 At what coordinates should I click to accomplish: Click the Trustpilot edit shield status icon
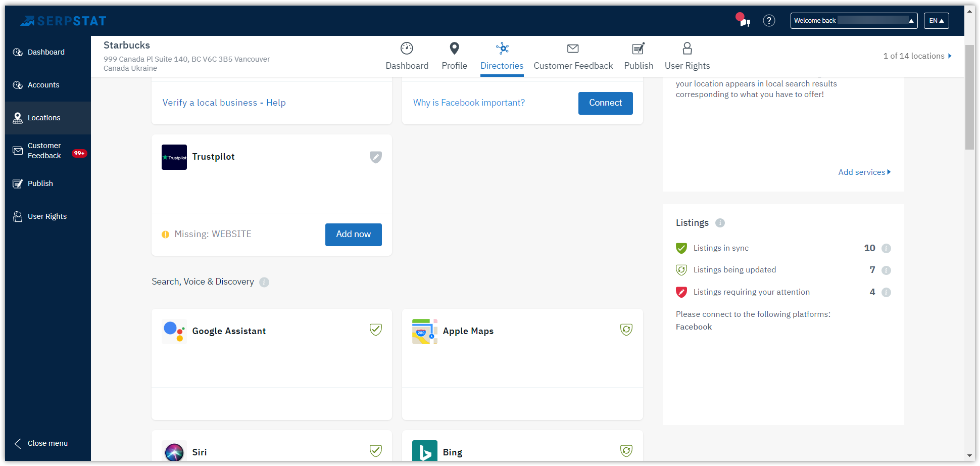375,157
